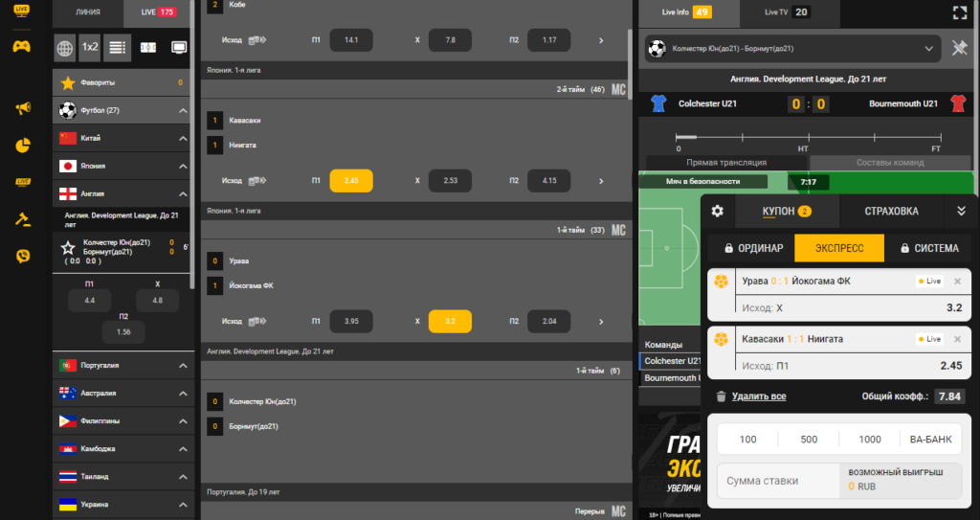
Task: Remove Урава - Йокогама ФК bet from coupon
Action: click(957, 282)
